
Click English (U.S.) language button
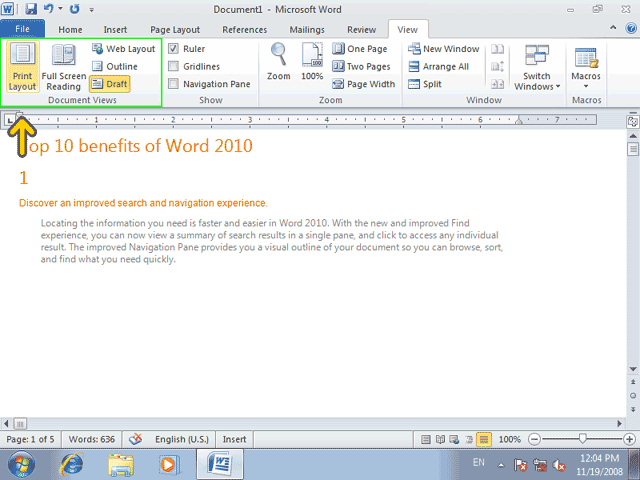(x=182, y=439)
